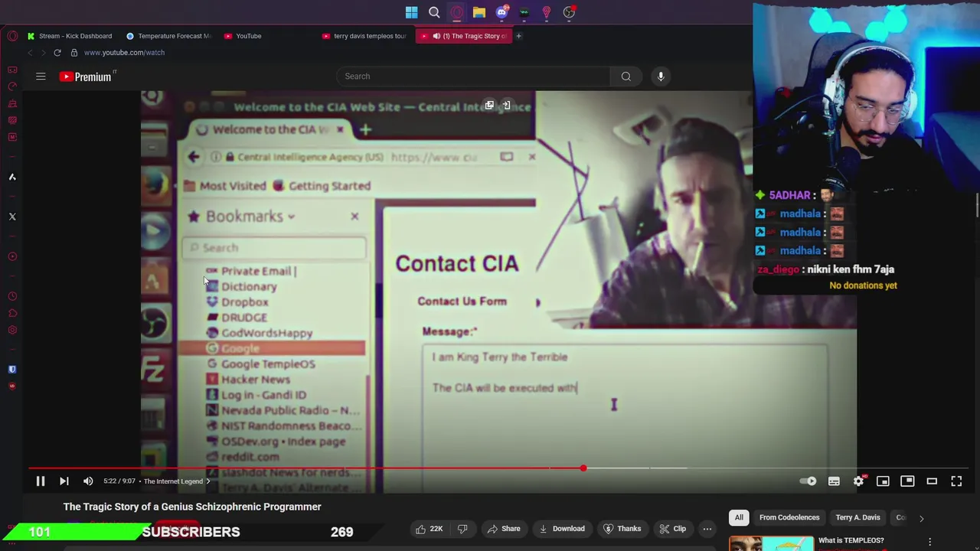Click the Thanks button

pos(622,529)
